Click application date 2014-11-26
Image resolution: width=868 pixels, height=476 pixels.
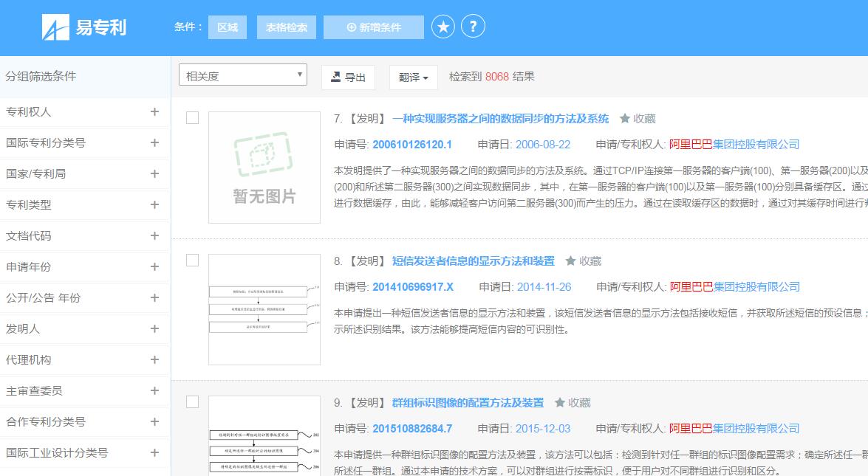pyautogui.click(x=544, y=287)
